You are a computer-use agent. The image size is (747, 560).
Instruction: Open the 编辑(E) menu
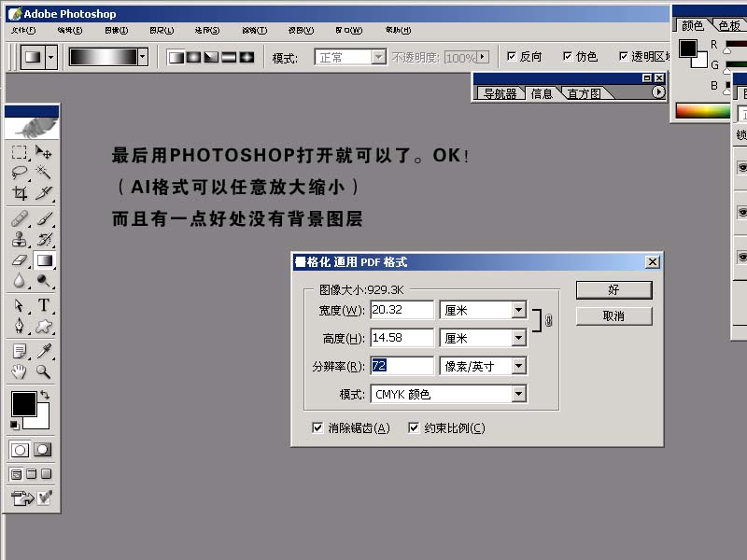(x=70, y=30)
